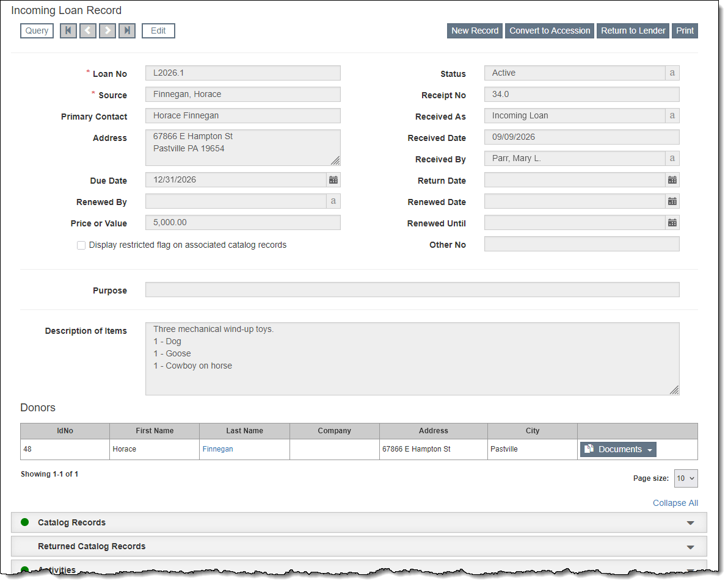Image resolution: width=728 pixels, height=584 pixels.
Task: Go to the first record
Action: 68,31
